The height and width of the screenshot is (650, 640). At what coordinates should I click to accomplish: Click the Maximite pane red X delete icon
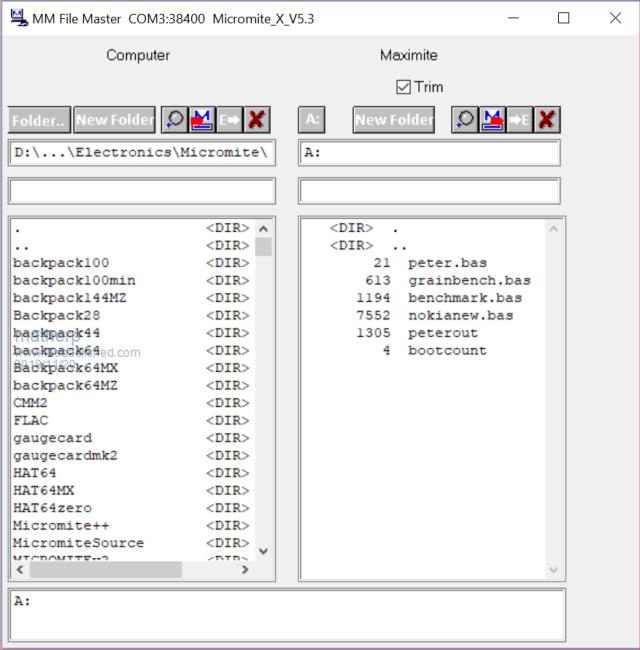(x=546, y=120)
